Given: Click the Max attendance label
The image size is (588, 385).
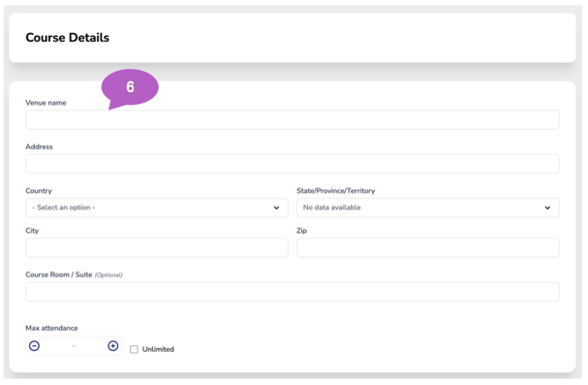Looking at the screenshot, I should (51, 328).
